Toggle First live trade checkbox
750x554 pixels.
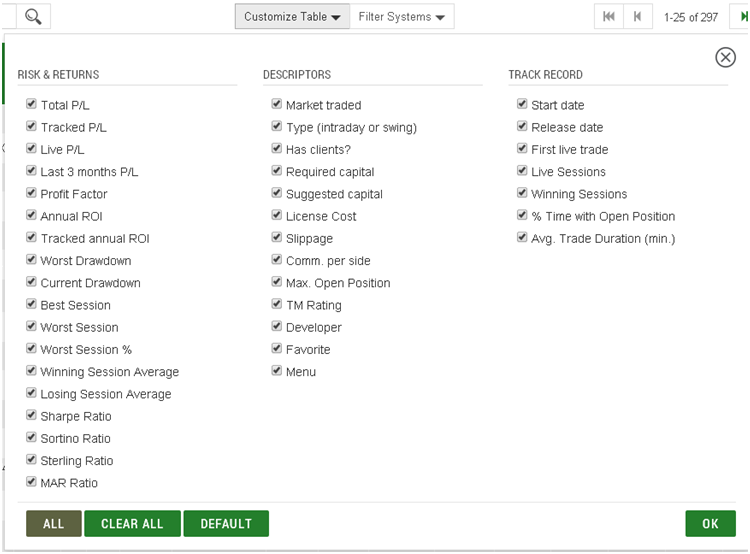(x=522, y=148)
